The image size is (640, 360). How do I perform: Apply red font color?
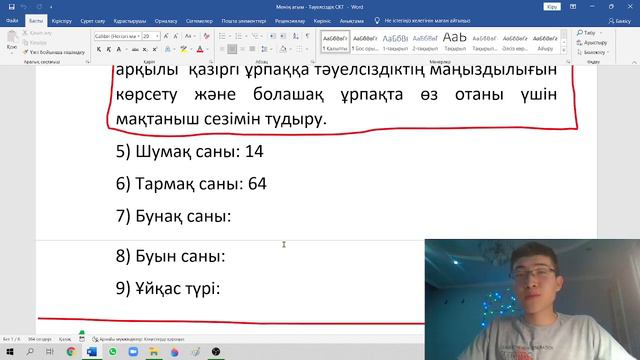pos(200,49)
